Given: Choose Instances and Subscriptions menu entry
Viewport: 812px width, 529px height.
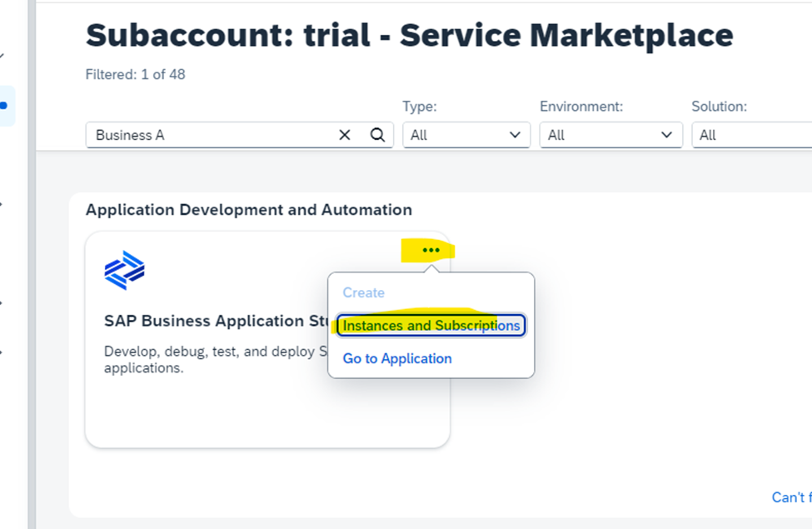Looking at the screenshot, I should (x=431, y=326).
